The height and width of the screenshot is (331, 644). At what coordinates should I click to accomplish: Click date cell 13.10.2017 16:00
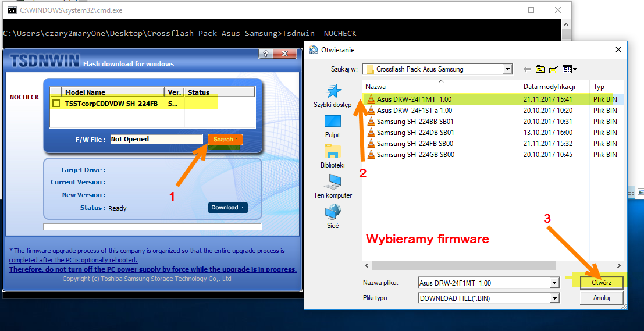[548, 132]
